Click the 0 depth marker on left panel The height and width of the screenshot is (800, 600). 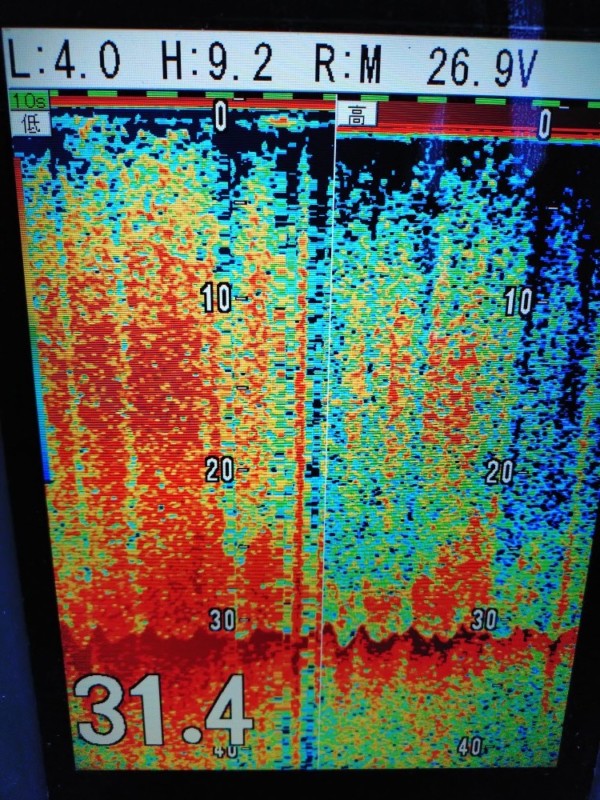coord(220,115)
